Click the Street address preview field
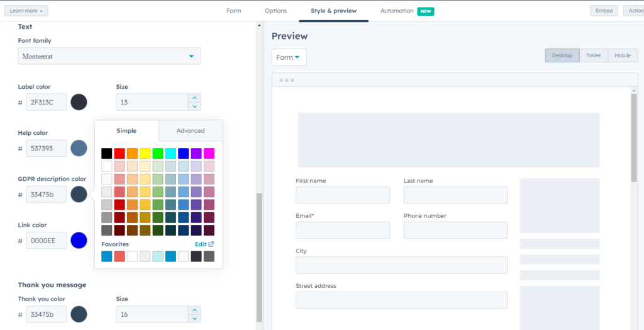 (x=402, y=300)
